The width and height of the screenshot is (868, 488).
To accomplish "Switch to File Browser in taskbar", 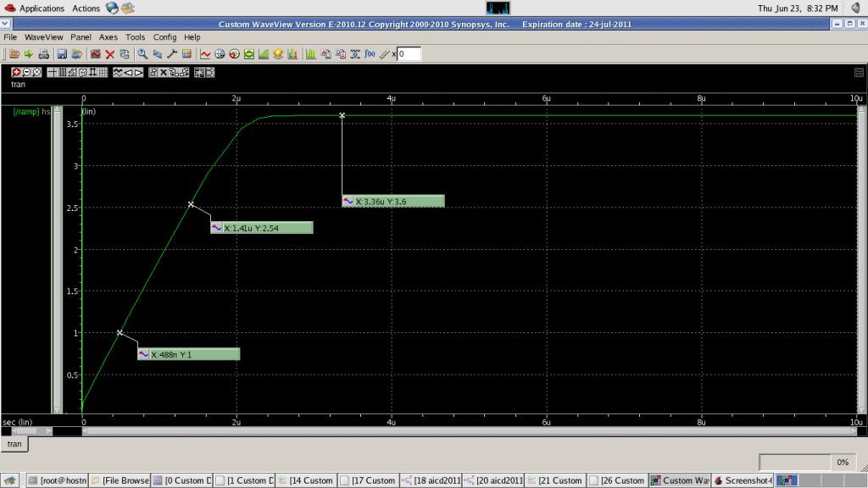I will (120, 480).
